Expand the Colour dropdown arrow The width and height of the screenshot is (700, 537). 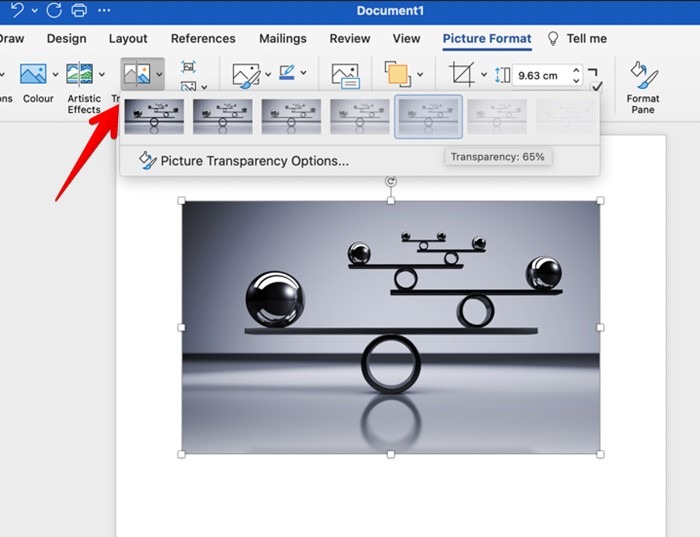(55, 75)
